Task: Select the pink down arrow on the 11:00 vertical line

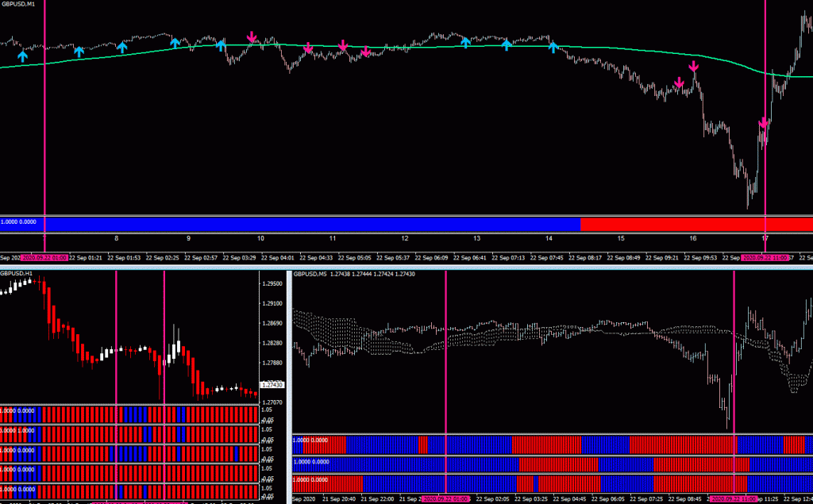Action: click(764, 123)
